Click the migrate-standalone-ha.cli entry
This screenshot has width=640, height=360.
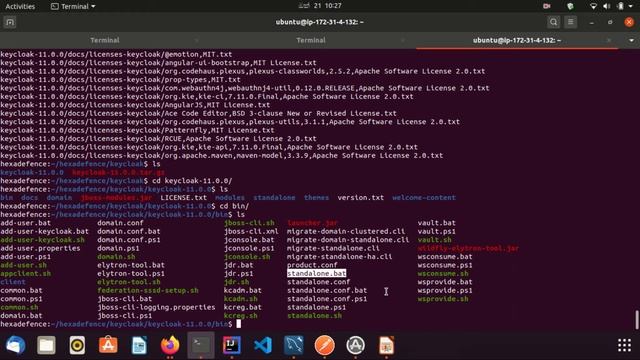tap(340, 257)
